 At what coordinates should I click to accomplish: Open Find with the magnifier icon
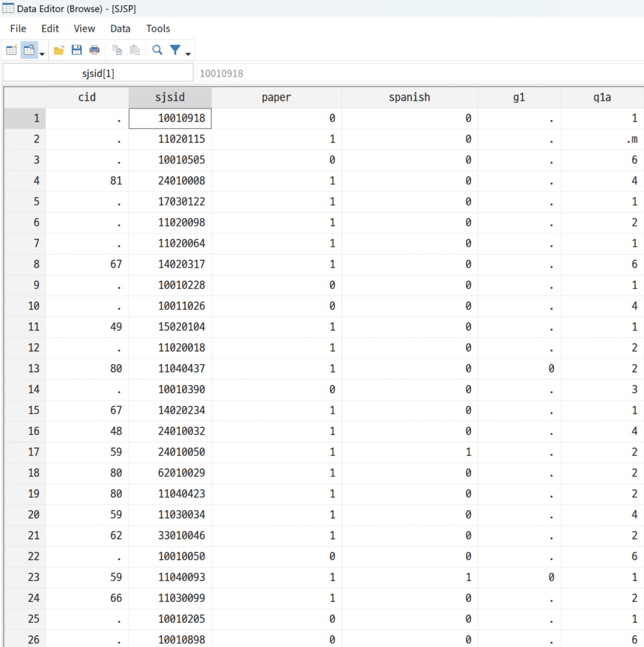pyautogui.click(x=157, y=50)
